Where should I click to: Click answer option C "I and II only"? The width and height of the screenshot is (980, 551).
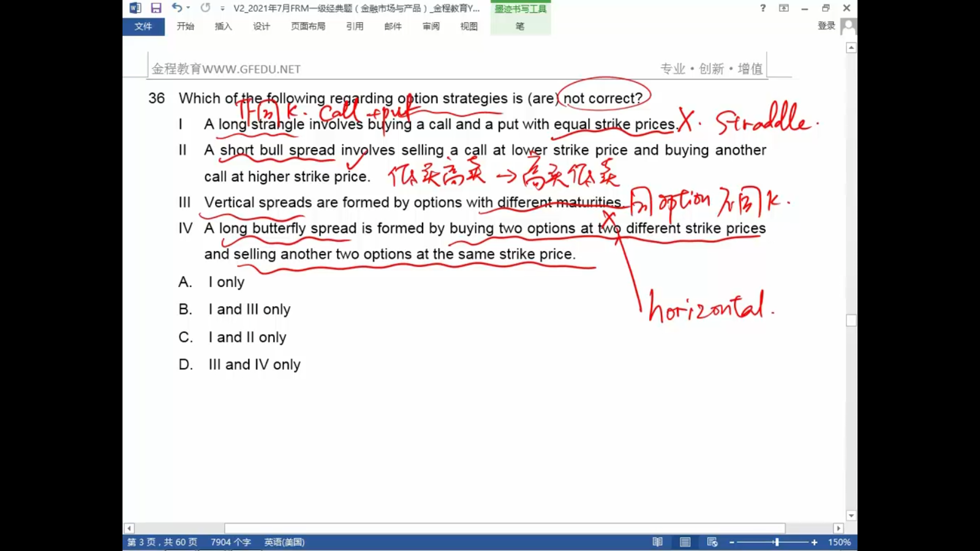coord(247,337)
